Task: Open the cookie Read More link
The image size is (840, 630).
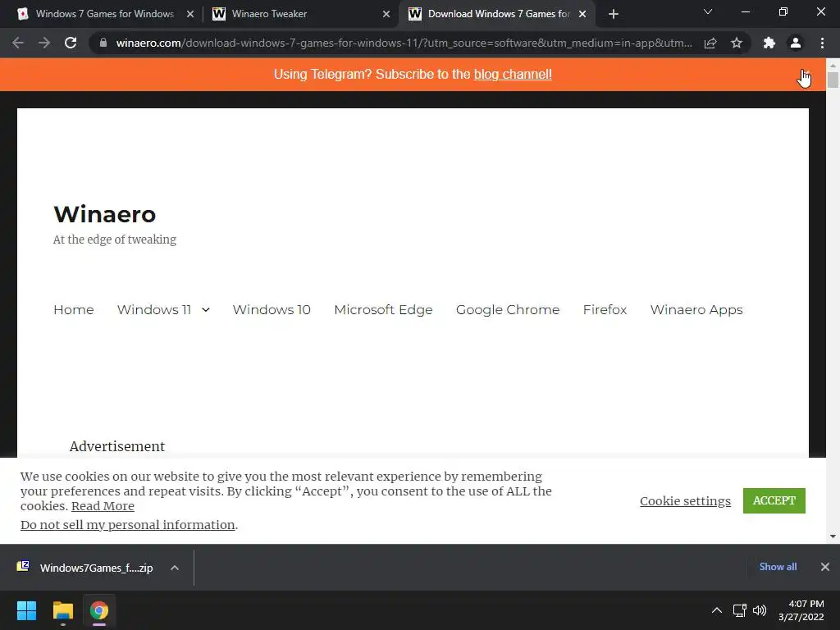Action: 103,506
